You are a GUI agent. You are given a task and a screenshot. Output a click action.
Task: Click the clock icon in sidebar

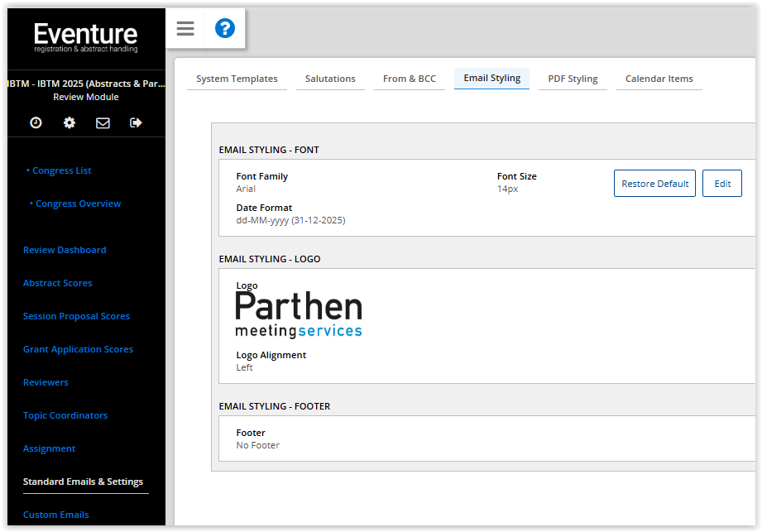(x=36, y=123)
